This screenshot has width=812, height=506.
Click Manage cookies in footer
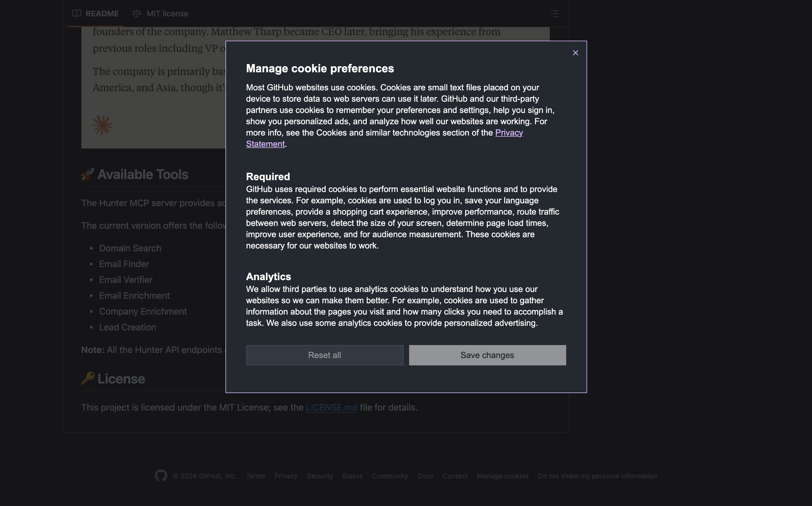point(502,476)
